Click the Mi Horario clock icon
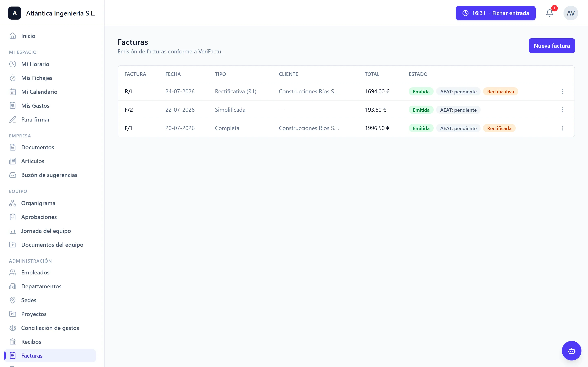 pyautogui.click(x=13, y=64)
